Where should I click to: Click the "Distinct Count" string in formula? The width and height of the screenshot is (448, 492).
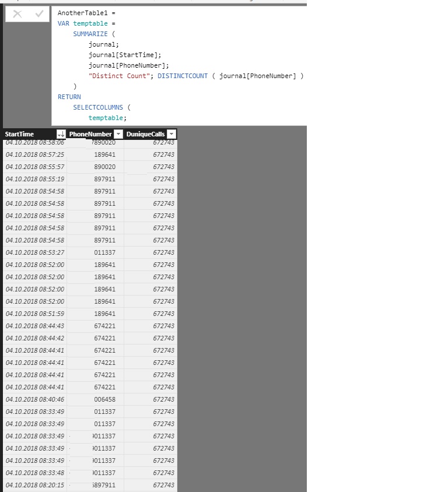(x=119, y=76)
